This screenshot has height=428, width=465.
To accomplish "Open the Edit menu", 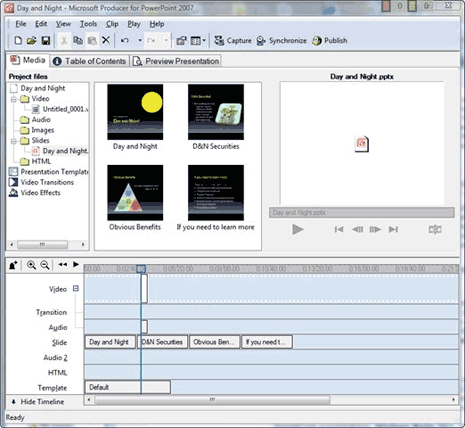I will pos(41,24).
